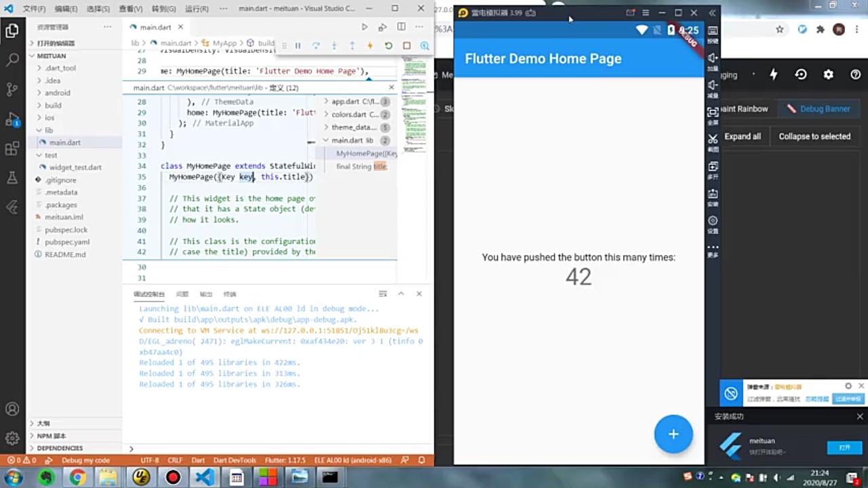The image size is (868, 488).
Task: Click the Expand all button
Action: [x=743, y=136]
